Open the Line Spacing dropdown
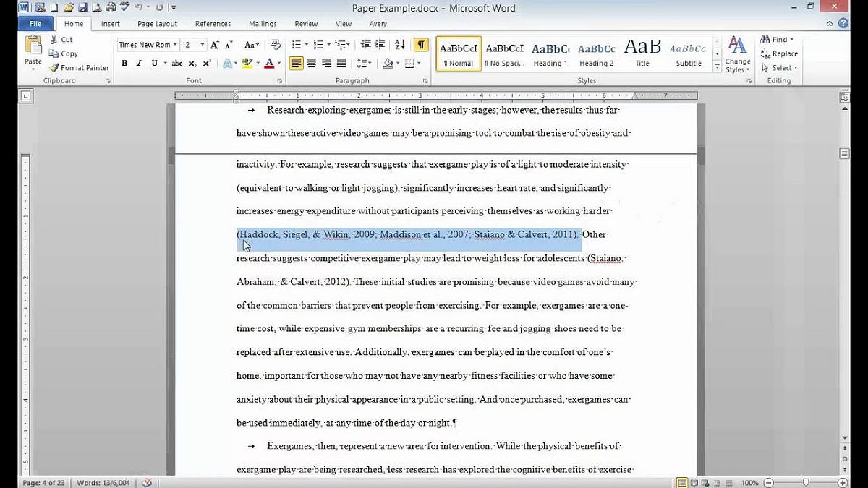This screenshot has width=868, height=488. [362, 64]
